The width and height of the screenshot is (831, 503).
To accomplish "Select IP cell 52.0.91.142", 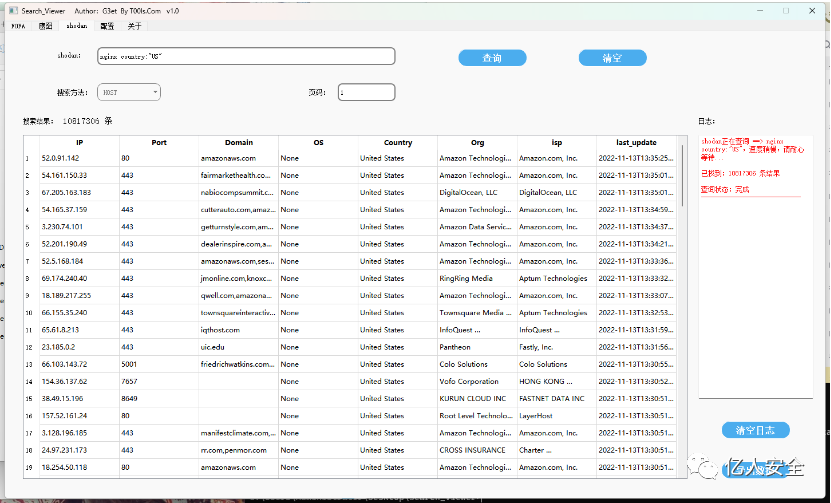I will pos(79,158).
